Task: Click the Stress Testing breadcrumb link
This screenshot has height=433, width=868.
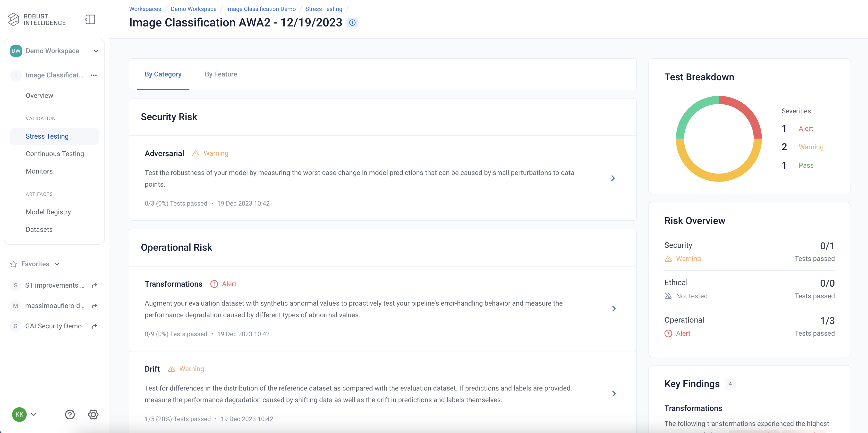Action: 324,8
